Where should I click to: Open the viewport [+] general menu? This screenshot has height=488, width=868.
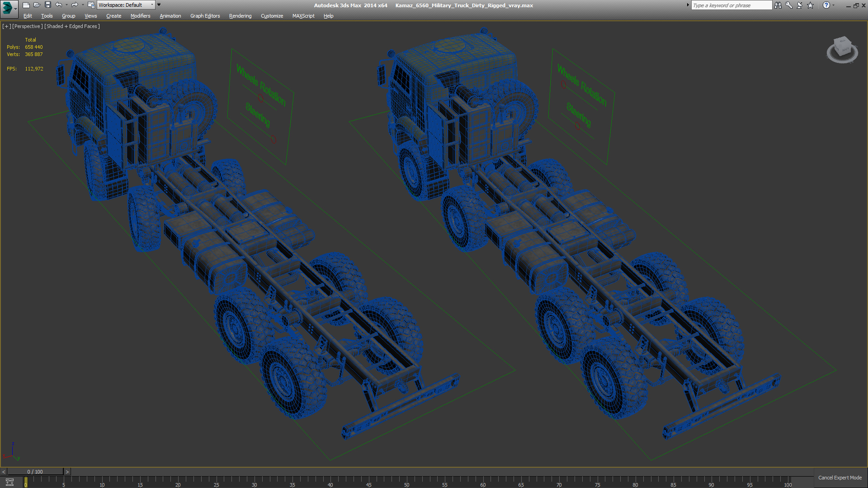click(x=6, y=26)
